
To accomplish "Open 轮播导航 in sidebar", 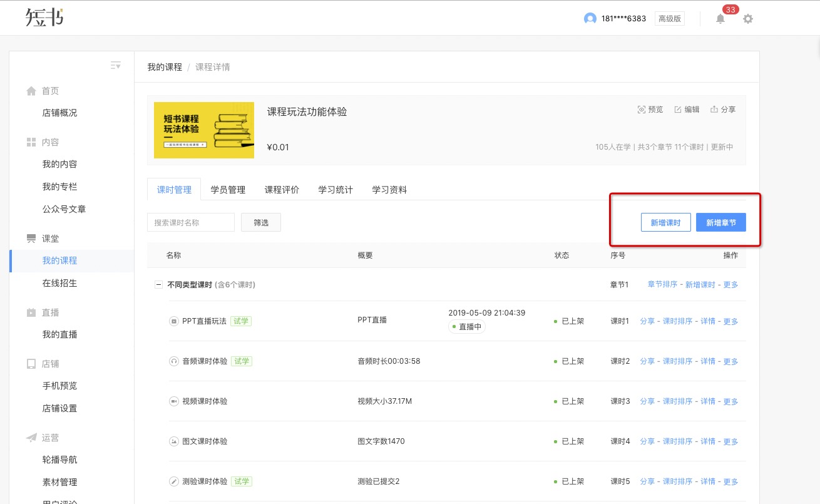I will [x=59, y=460].
